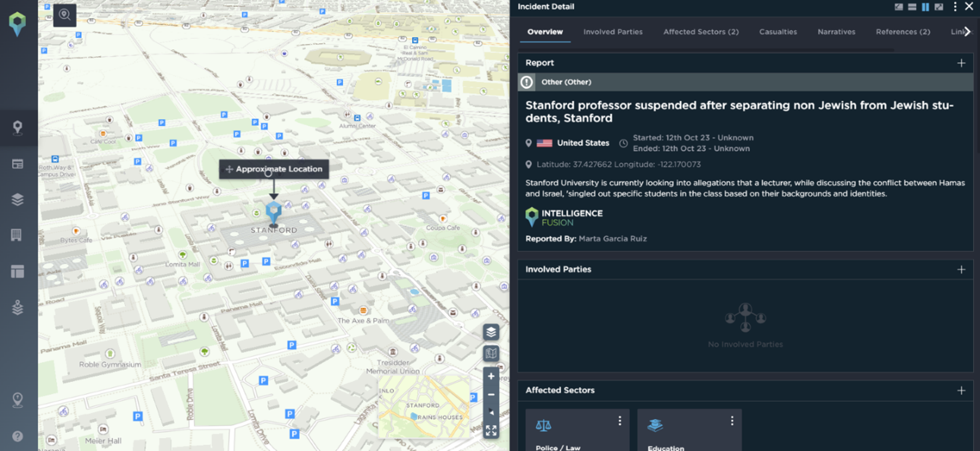Image resolution: width=980 pixels, height=451 pixels.
Task: Click the Alumni Center map label
Action: pyautogui.click(x=357, y=126)
